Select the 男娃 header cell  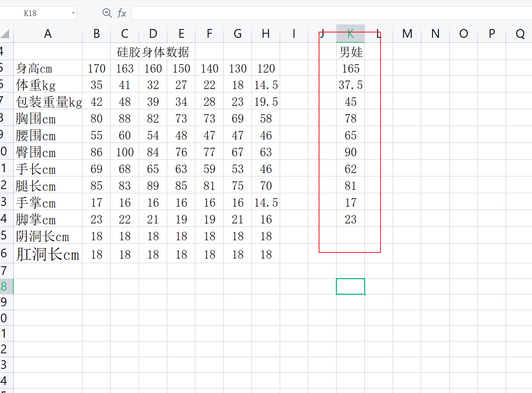pyautogui.click(x=350, y=52)
